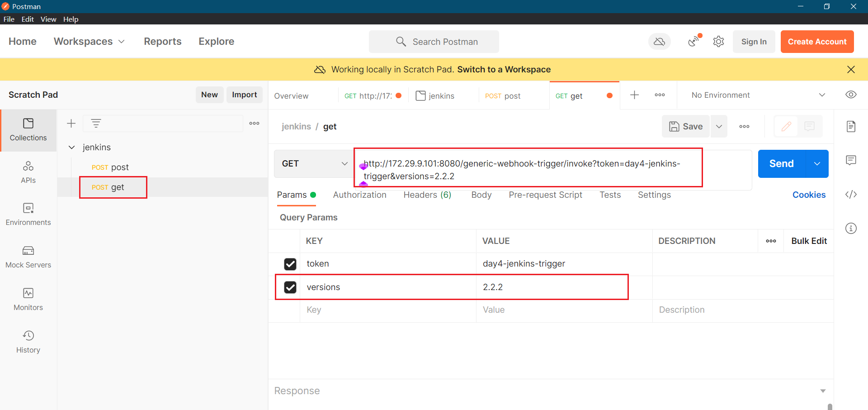
Task: Open the Save options dropdown arrow
Action: pos(719,126)
